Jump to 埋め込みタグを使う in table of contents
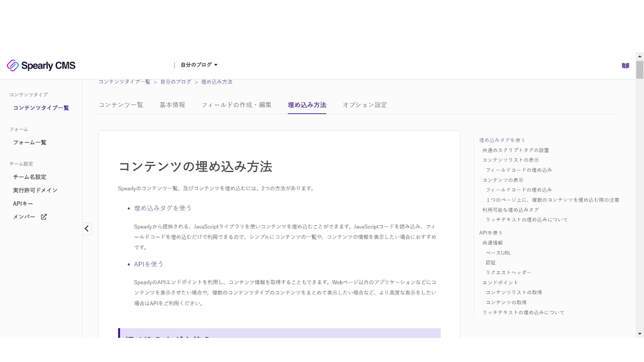The width and height of the screenshot is (644, 362). click(502, 140)
